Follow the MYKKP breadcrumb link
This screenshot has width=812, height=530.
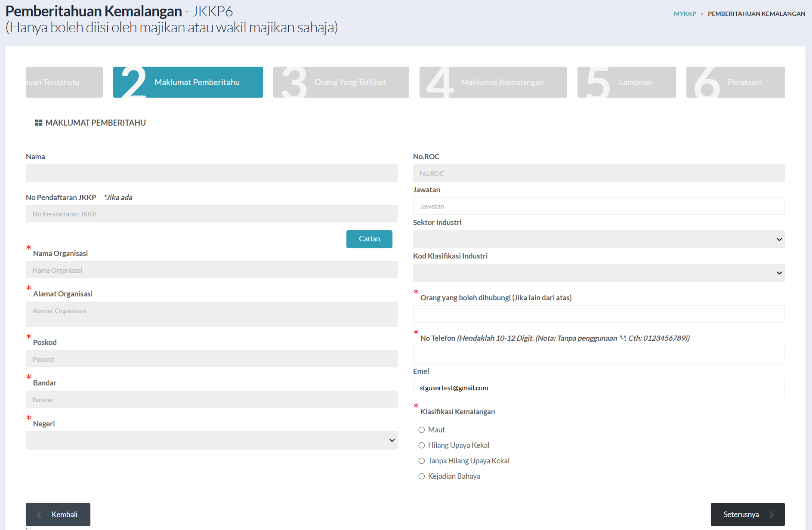[685, 14]
